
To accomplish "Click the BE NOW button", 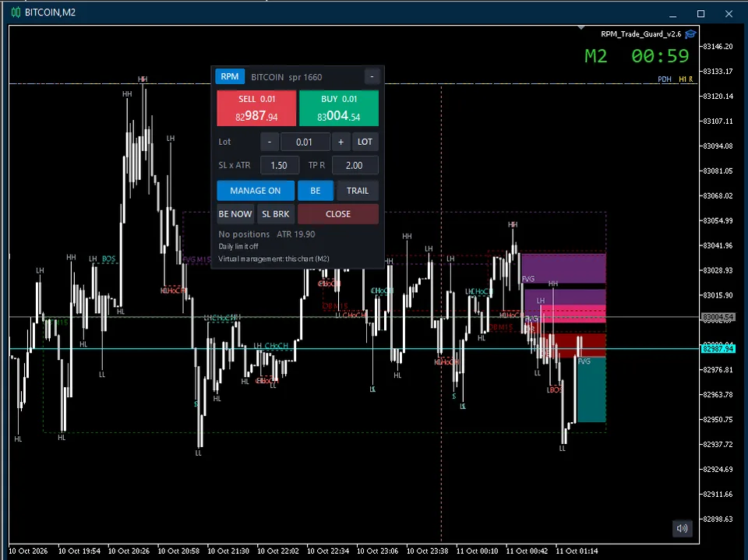I will pos(235,214).
